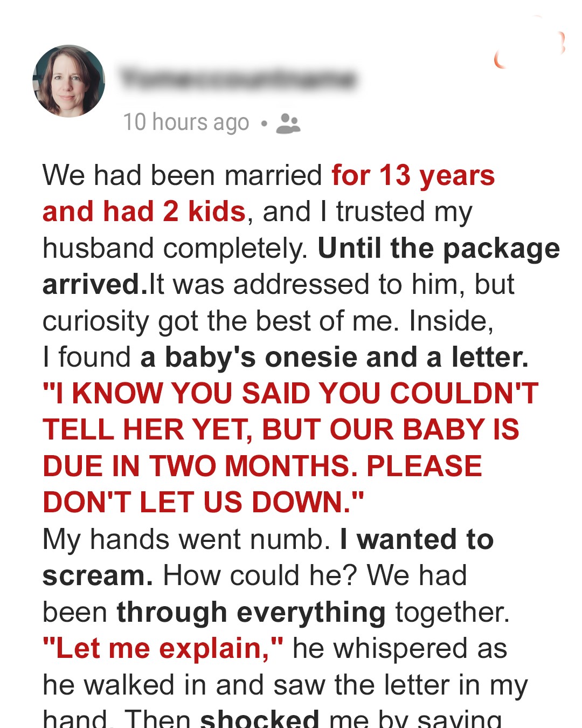Click the blurred account name

pyautogui.click(x=237, y=79)
